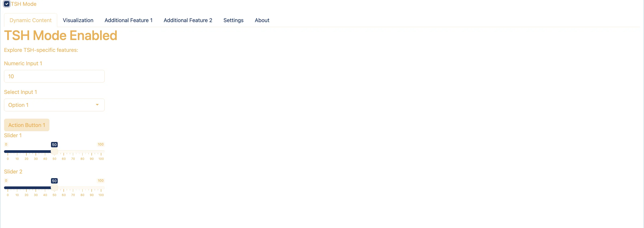
Task: Click the Slider 2 minimum label 0
Action: tap(6, 181)
